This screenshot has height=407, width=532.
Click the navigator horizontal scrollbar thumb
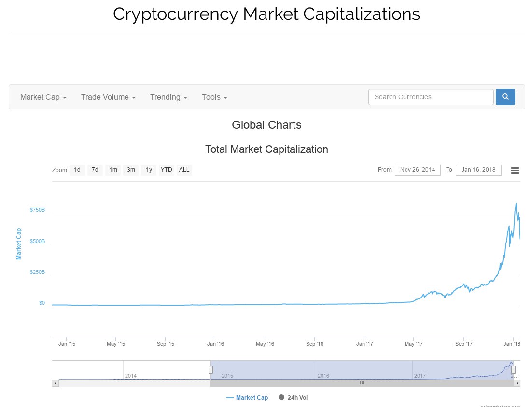(x=362, y=383)
